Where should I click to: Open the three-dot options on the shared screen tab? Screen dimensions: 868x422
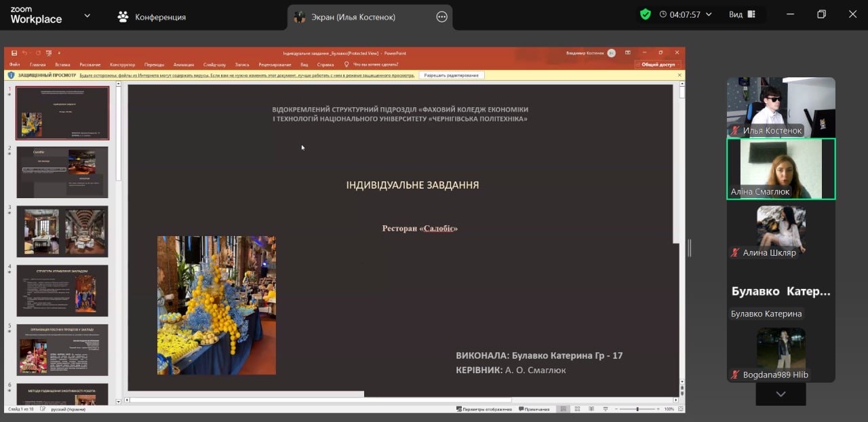click(x=442, y=17)
